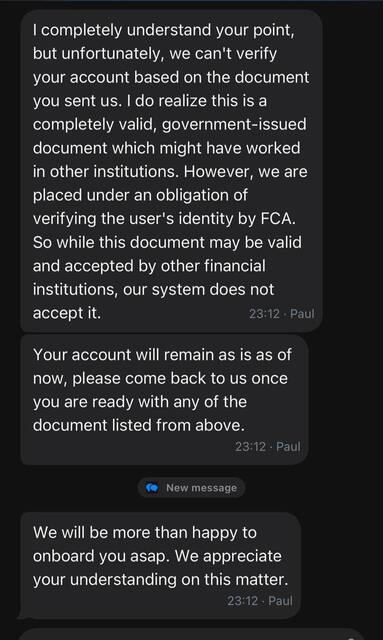Click the word 'FCA' in the first message
The image size is (383, 640).
pyautogui.click(x=278, y=219)
